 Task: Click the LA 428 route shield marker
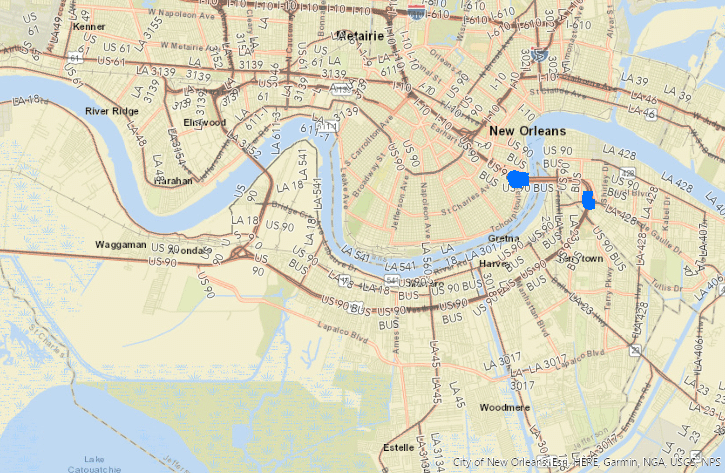627,173
